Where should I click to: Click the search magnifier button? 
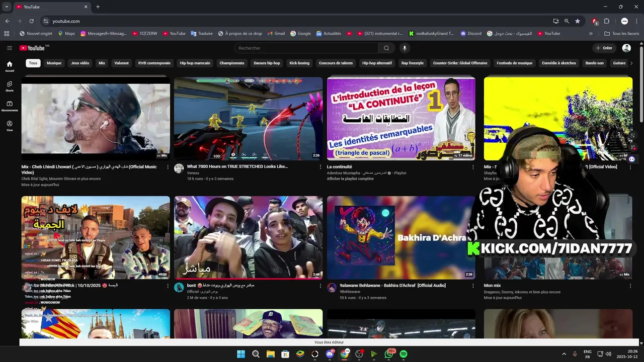coord(386,48)
